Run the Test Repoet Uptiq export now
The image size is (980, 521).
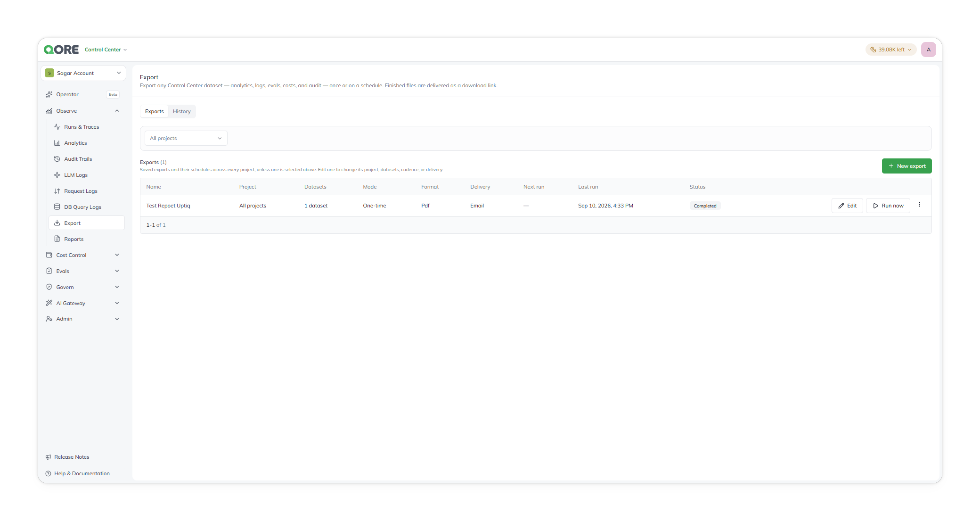click(x=888, y=206)
